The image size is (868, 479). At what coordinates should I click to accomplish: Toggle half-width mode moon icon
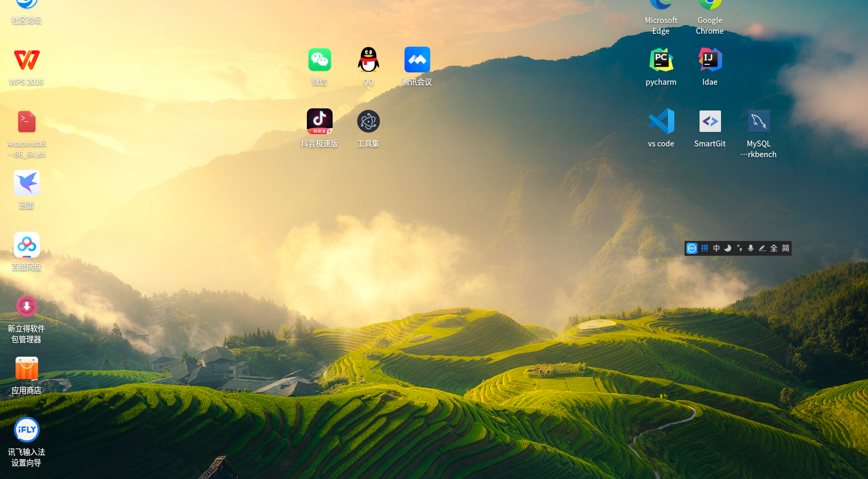pyautogui.click(x=728, y=248)
